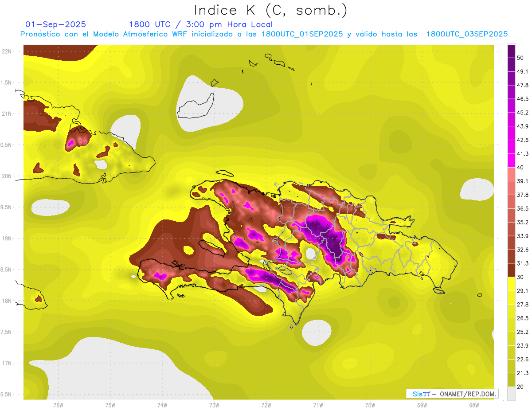Click the colorbar value '27.8'
This screenshot has width=532, height=411.
click(x=523, y=305)
